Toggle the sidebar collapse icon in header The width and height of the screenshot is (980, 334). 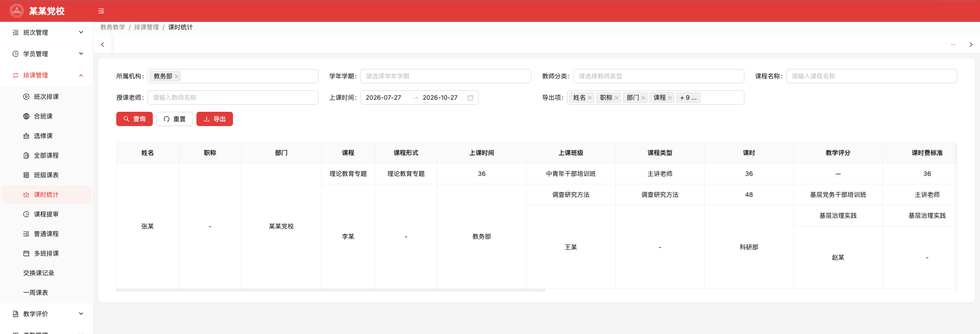click(x=101, y=11)
